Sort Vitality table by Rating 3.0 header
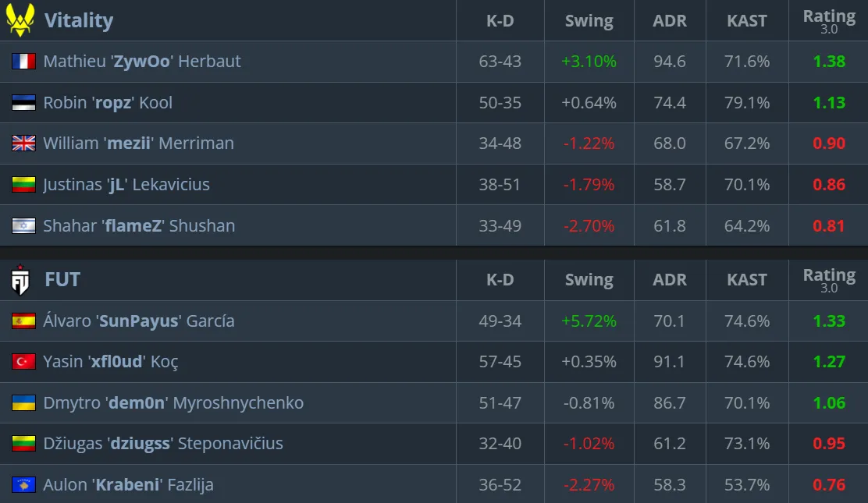Screen dimensions: 868x503 pyautogui.click(x=829, y=21)
